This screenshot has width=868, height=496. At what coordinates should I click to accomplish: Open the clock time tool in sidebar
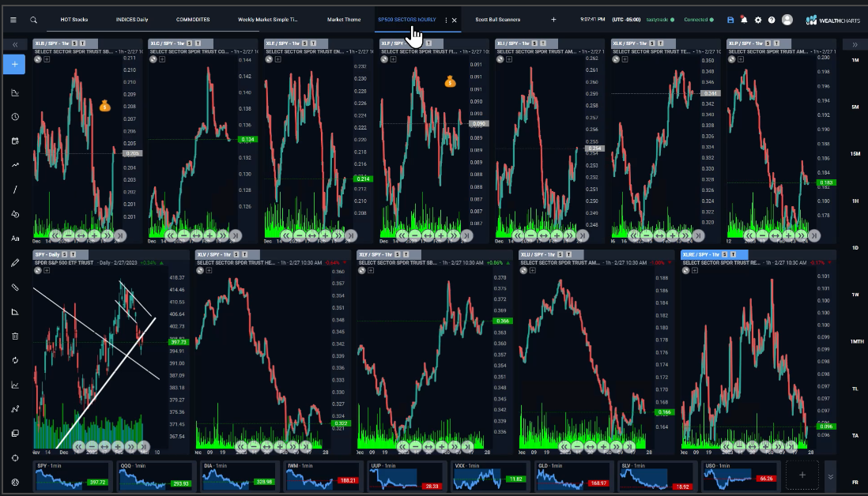[x=15, y=117]
